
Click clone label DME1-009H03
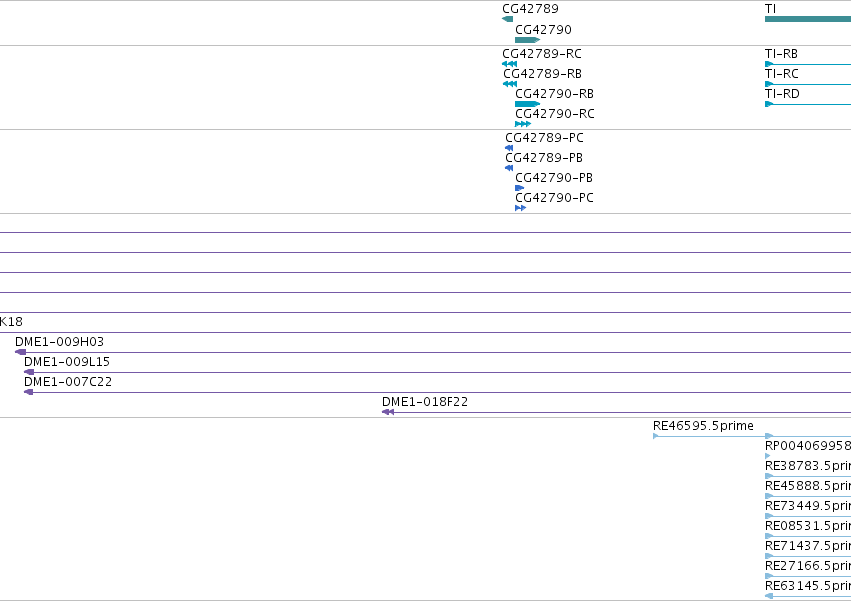(x=59, y=342)
